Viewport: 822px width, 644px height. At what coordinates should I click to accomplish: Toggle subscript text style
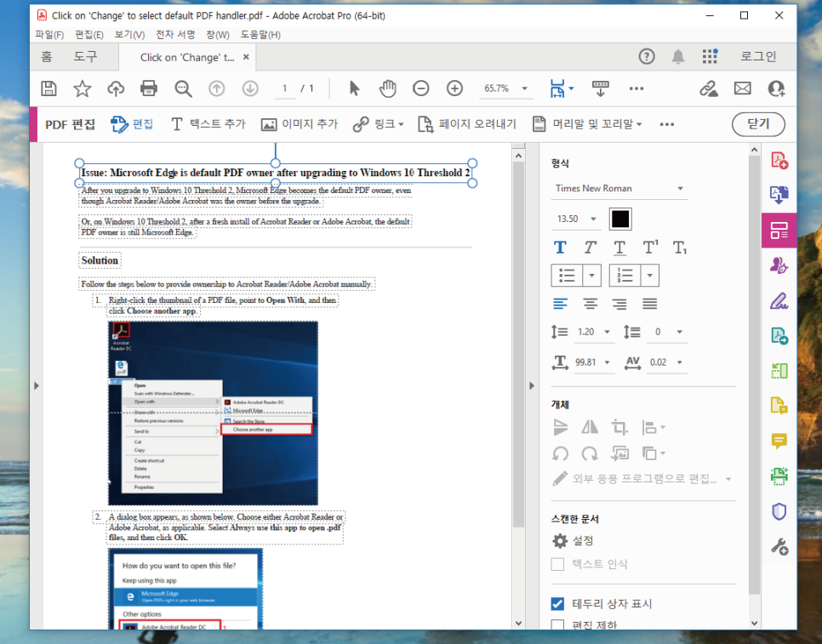click(680, 248)
